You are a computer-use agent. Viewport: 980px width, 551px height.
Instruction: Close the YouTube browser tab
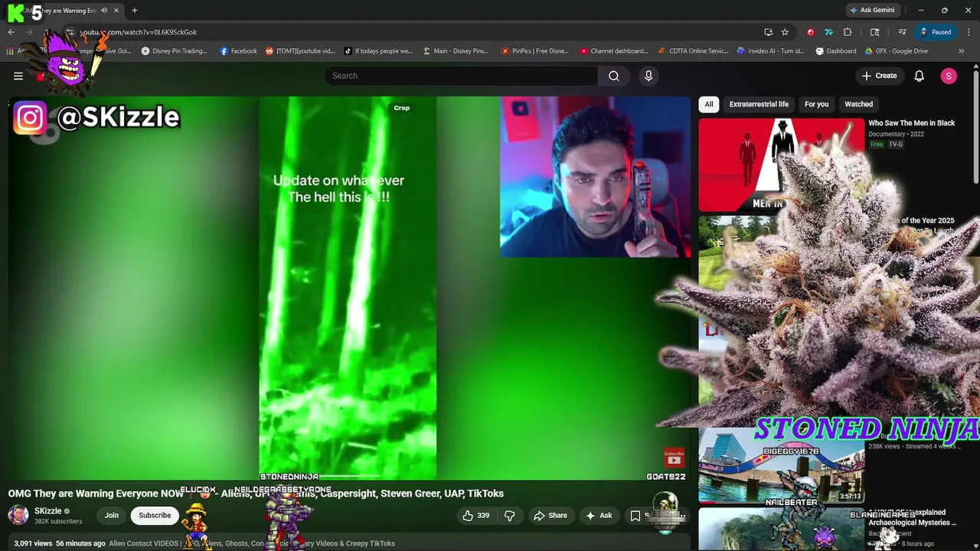pos(116,10)
